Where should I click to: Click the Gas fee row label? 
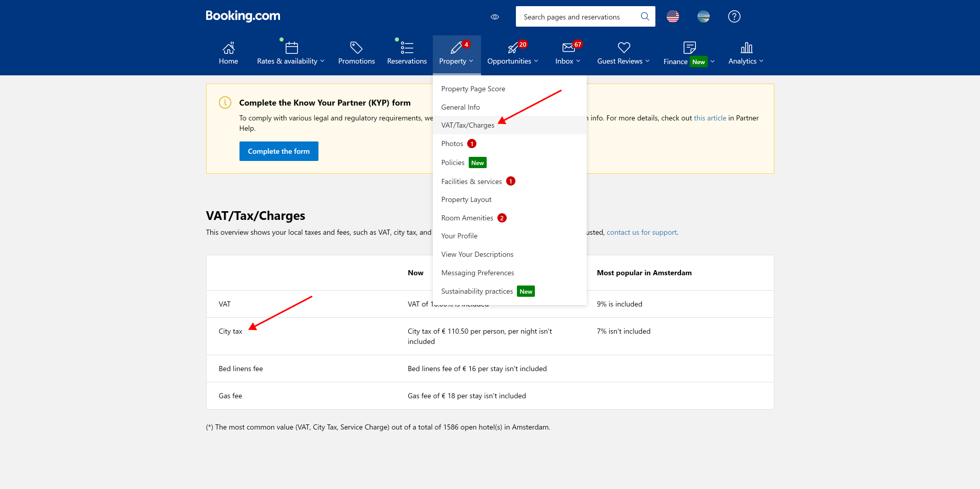pos(230,396)
